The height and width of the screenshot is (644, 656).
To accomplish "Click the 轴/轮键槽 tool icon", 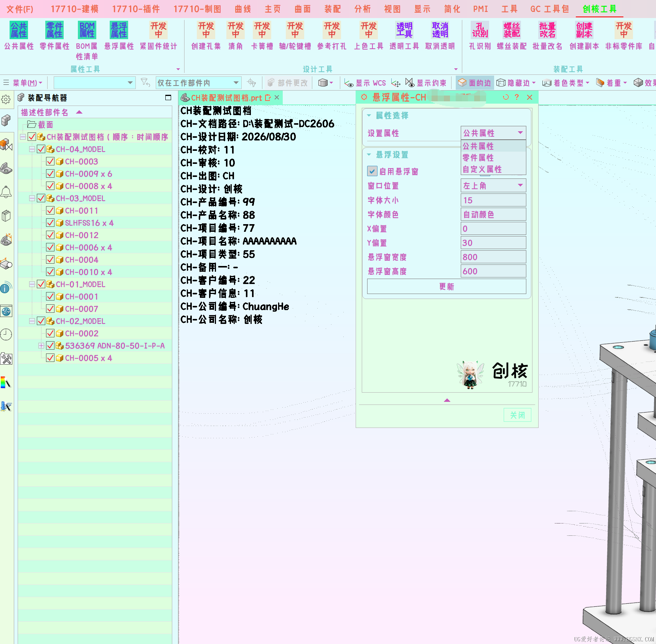I will coord(295,30).
